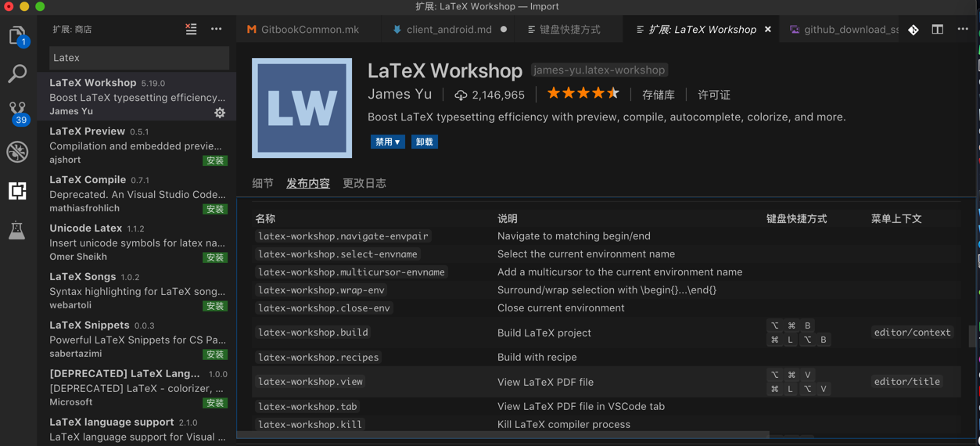This screenshot has height=446, width=980.
Task: Select LaTeX Preview list entry
Action: (x=137, y=146)
